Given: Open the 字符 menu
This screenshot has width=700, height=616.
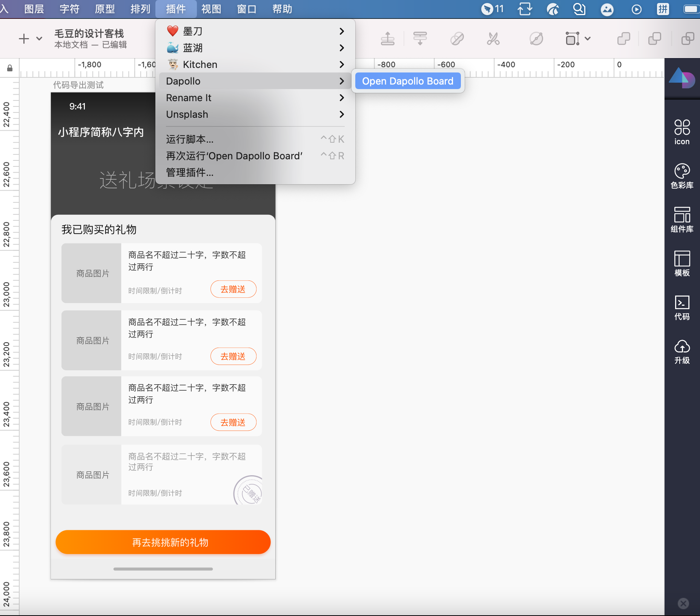Looking at the screenshot, I should pos(69,9).
